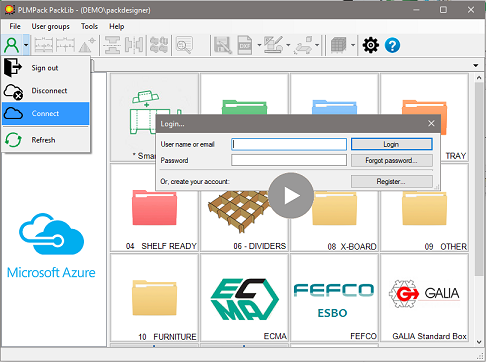The height and width of the screenshot is (362, 486).
Task: Click the play button overlay
Action: coord(291,196)
